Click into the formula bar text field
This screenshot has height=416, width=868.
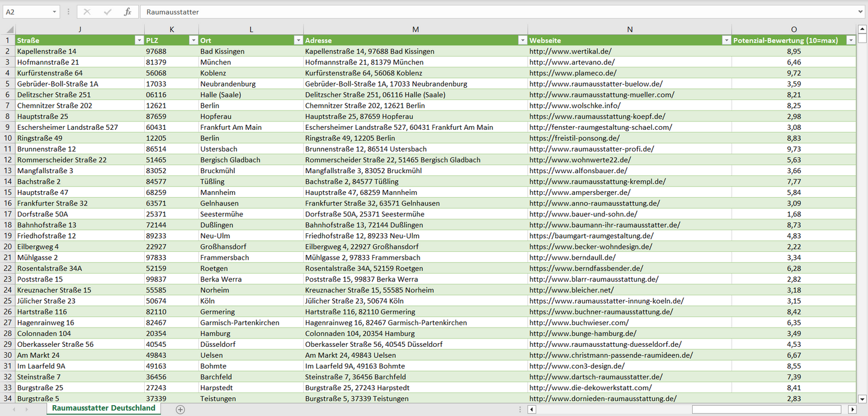[481, 12]
